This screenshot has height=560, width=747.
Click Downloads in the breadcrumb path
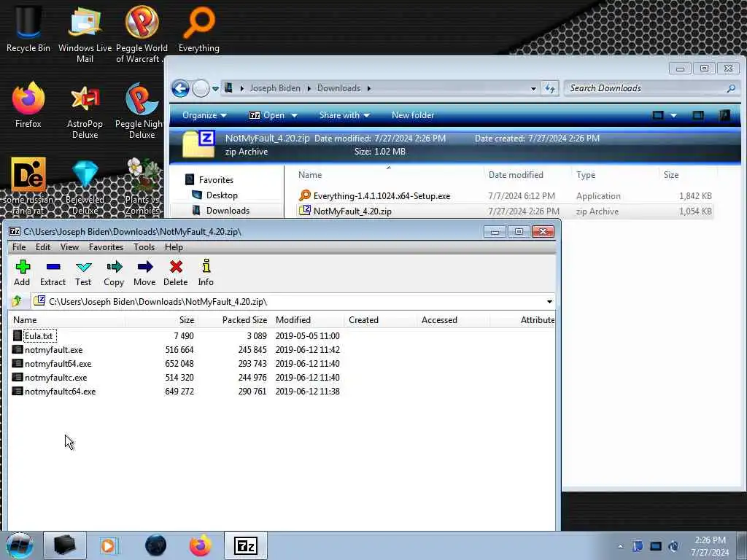pyautogui.click(x=338, y=88)
